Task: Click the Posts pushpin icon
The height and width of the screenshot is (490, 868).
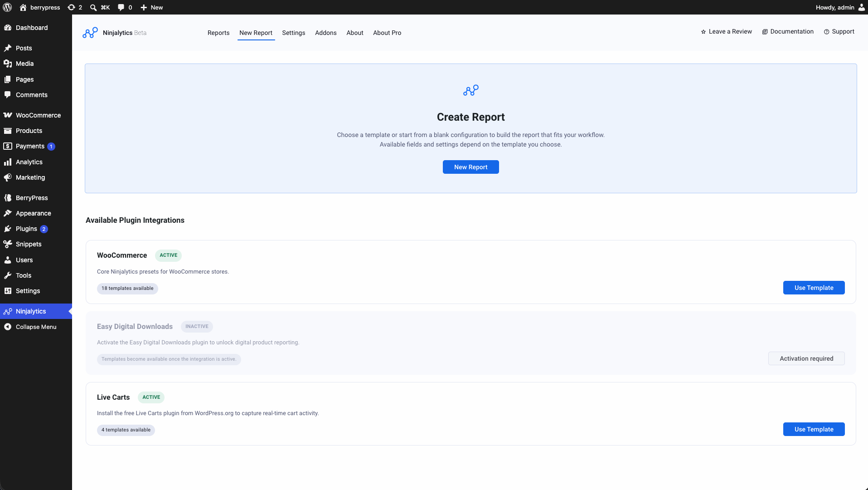Action: 8,48
